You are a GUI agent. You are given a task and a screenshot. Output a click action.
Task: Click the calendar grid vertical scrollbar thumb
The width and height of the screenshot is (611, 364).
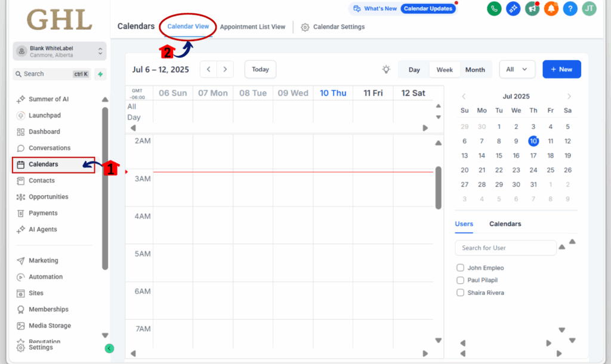(439, 188)
